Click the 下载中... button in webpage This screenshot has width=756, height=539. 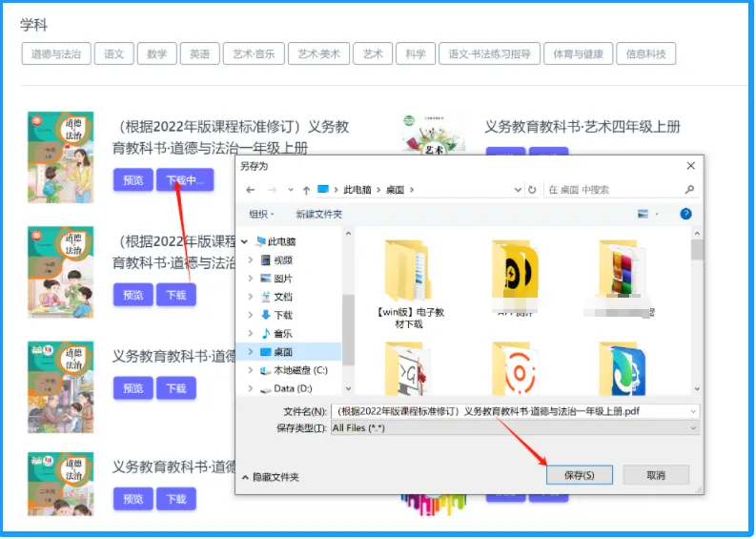(x=185, y=180)
